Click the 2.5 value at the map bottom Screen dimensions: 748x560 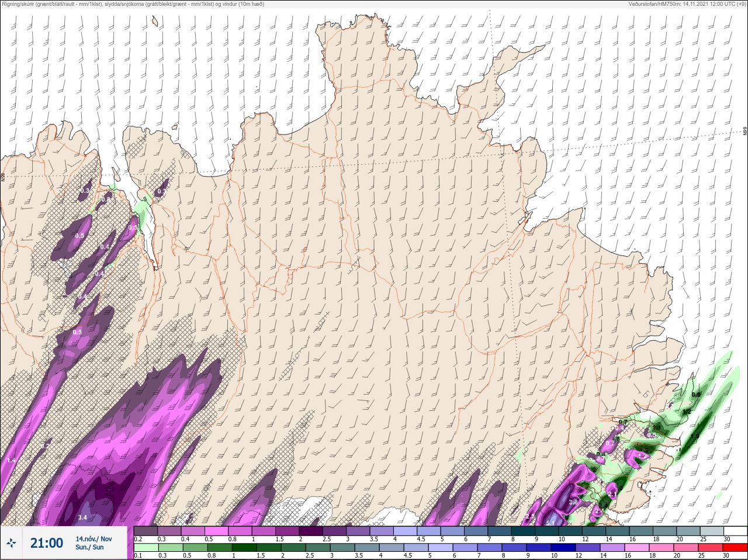click(530, 517)
